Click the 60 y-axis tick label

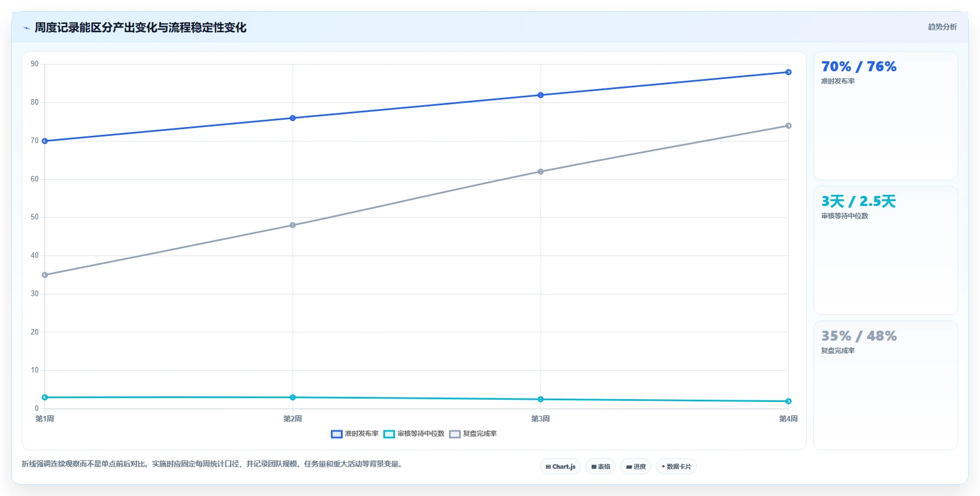coord(35,179)
